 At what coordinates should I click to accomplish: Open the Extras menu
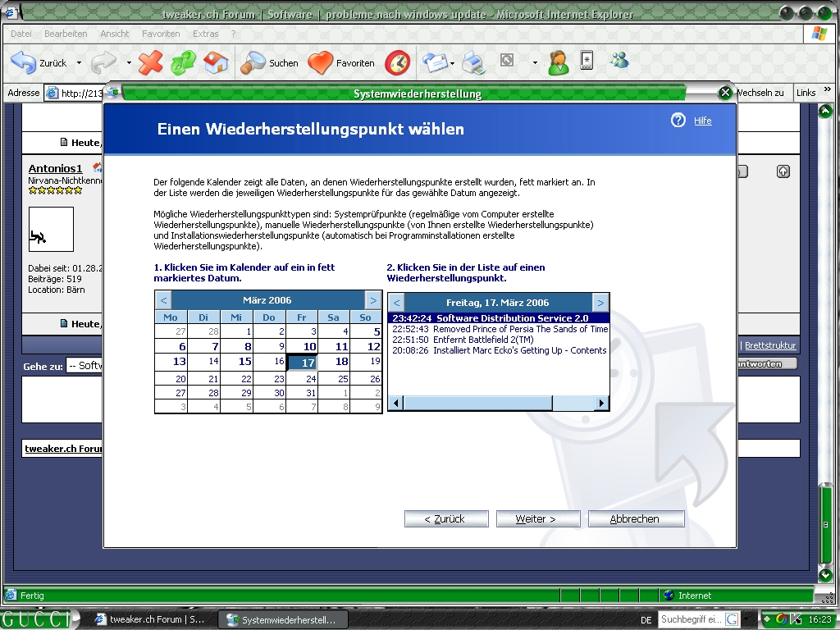tap(205, 34)
